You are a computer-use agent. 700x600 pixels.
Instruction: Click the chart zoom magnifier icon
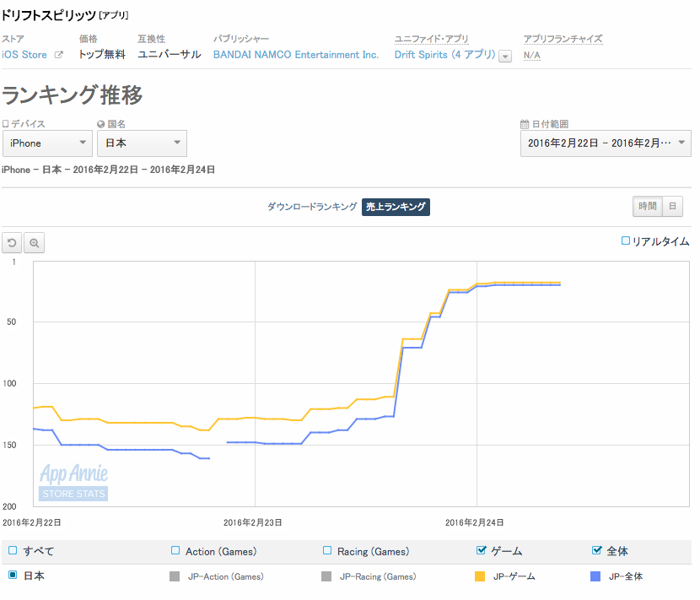(35, 243)
